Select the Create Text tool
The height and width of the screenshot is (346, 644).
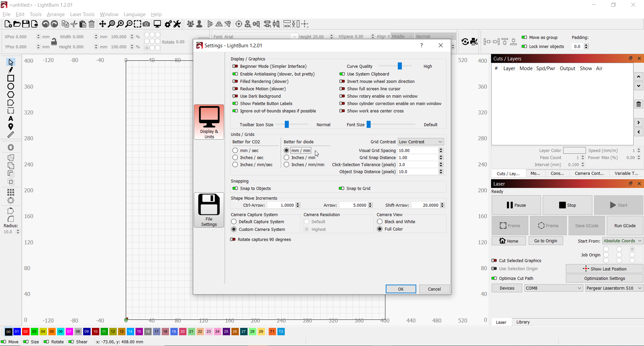click(x=11, y=119)
